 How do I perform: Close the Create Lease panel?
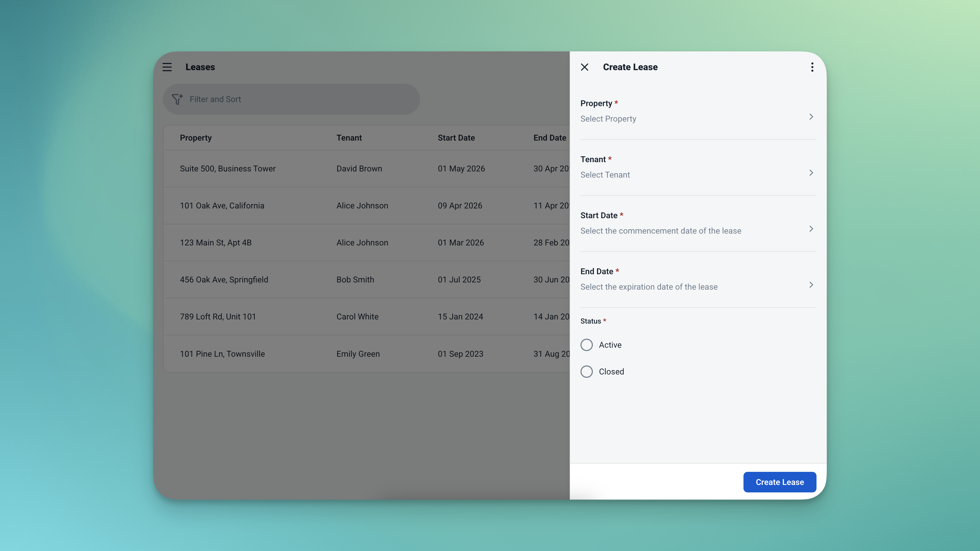tap(584, 67)
